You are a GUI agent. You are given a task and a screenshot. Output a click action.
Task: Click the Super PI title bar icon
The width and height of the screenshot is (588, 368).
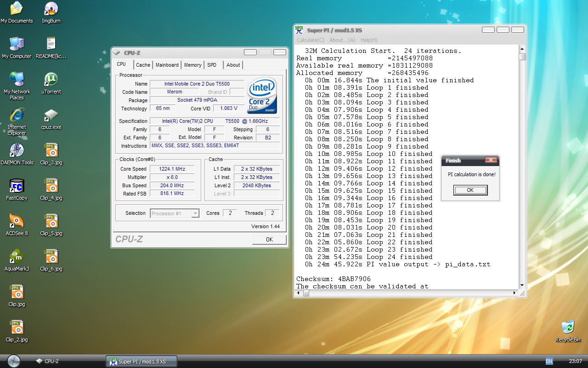coord(299,30)
